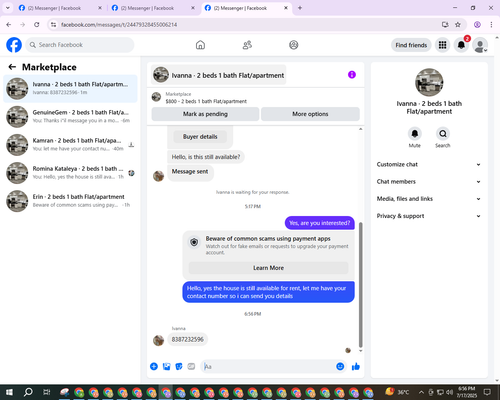The image size is (500, 400).
Task: Search in conversation icon
Action: [443, 134]
